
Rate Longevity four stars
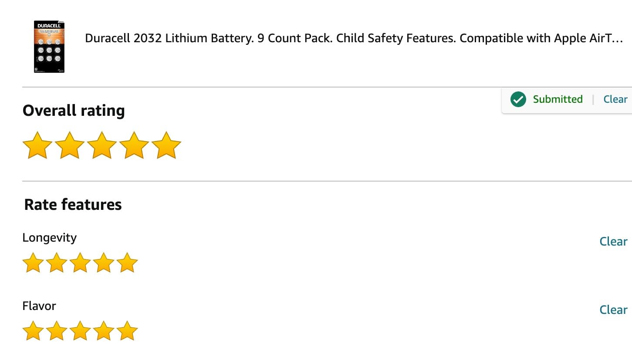[x=104, y=263]
